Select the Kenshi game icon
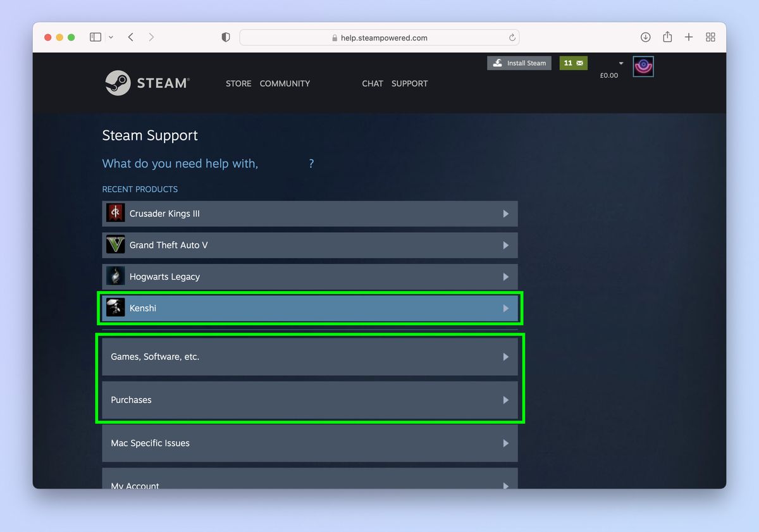Image resolution: width=759 pixels, height=532 pixels. coord(115,307)
